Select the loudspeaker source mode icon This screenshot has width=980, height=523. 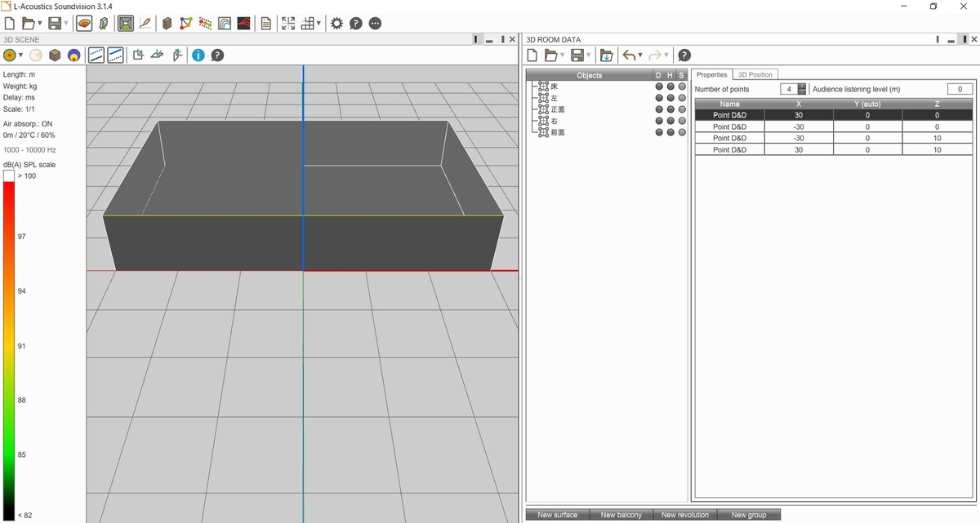tap(104, 24)
